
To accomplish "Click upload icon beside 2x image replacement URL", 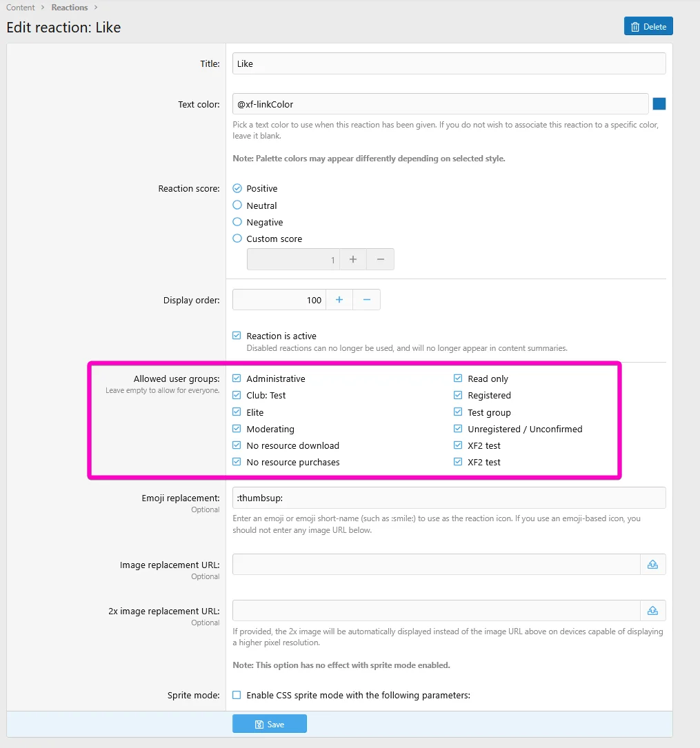I will [x=652, y=611].
